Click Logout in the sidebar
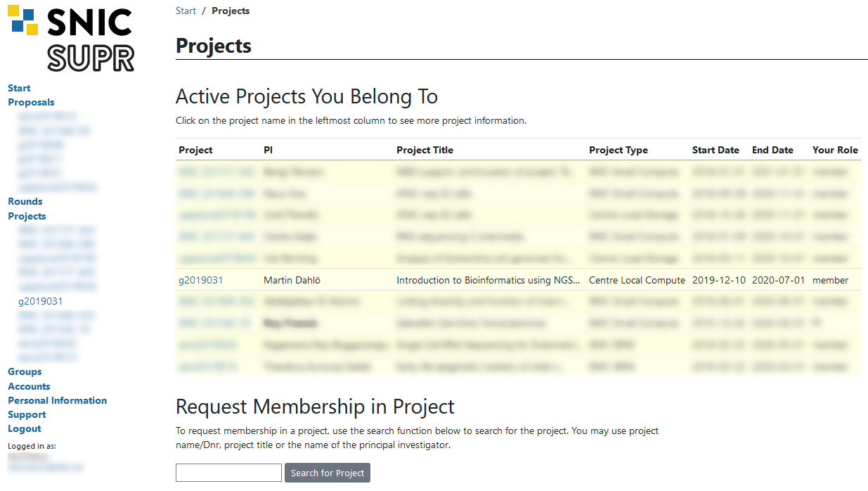Screen dimensions: 868x491 (x=25, y=428)
